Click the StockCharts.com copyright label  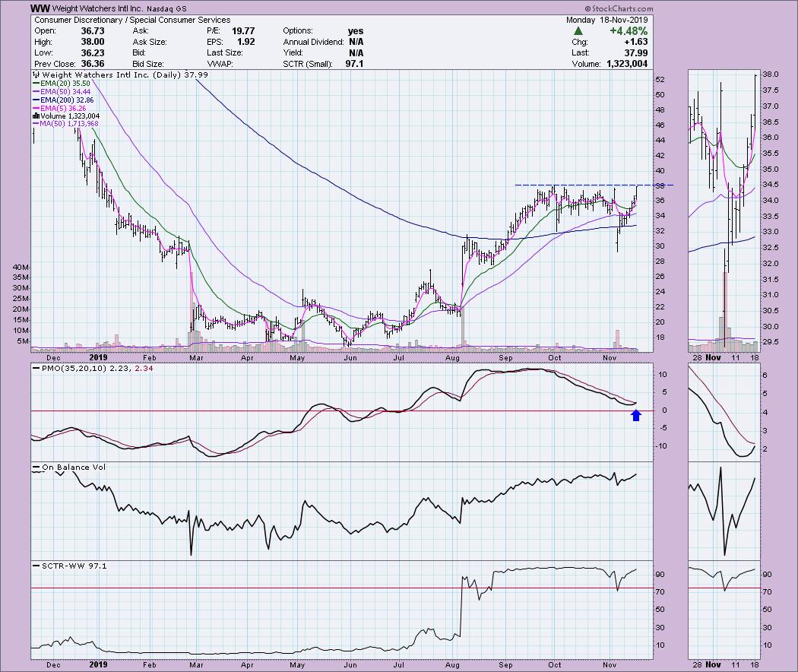pyautogui.click(x=619, y=8)
